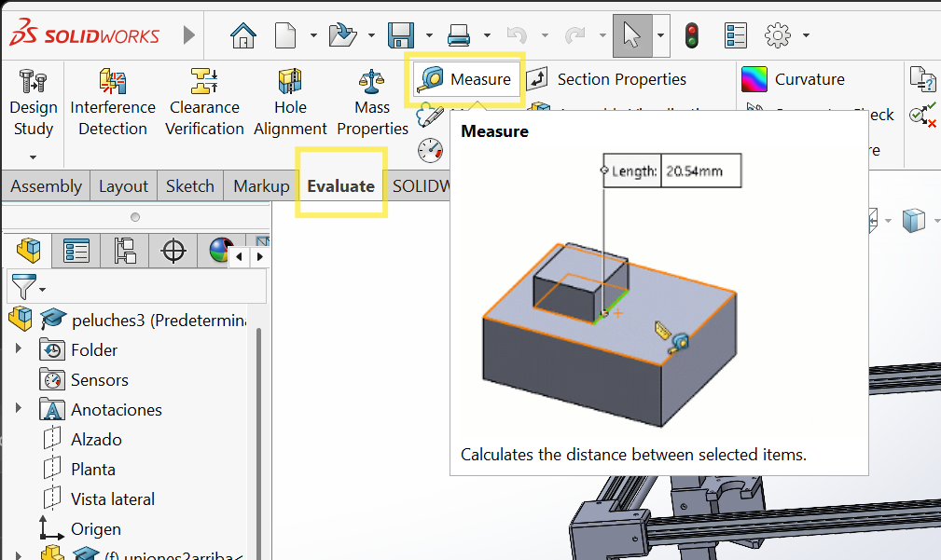
Task: Switch to the ConfigurationManager tab
Action: [125, 251]
